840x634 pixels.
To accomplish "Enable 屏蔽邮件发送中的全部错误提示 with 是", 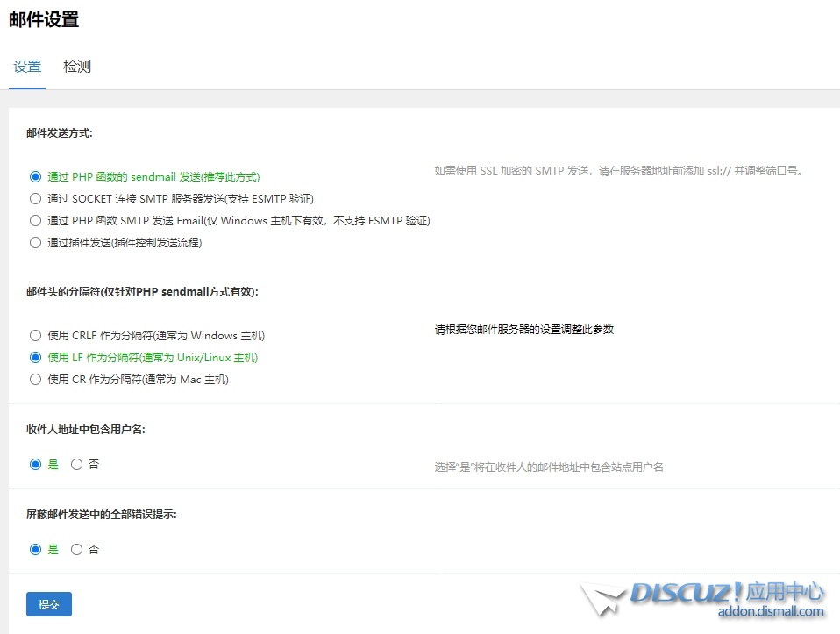I will [x=36, y=549].
